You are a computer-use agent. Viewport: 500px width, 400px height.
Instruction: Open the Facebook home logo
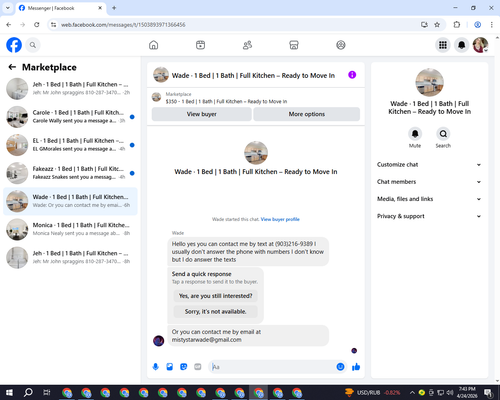(x=14, y=45)
